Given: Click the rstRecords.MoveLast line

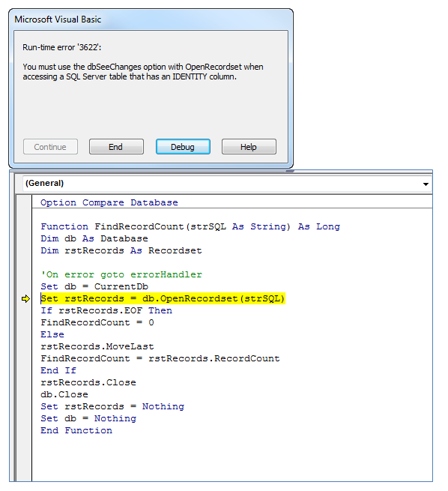Looking at the screenshot, I should tap(97, 346).
